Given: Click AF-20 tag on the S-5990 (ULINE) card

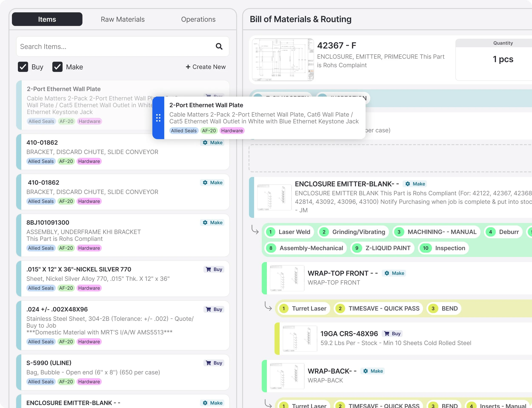Looking at the screenshot, I should point(66,382).
